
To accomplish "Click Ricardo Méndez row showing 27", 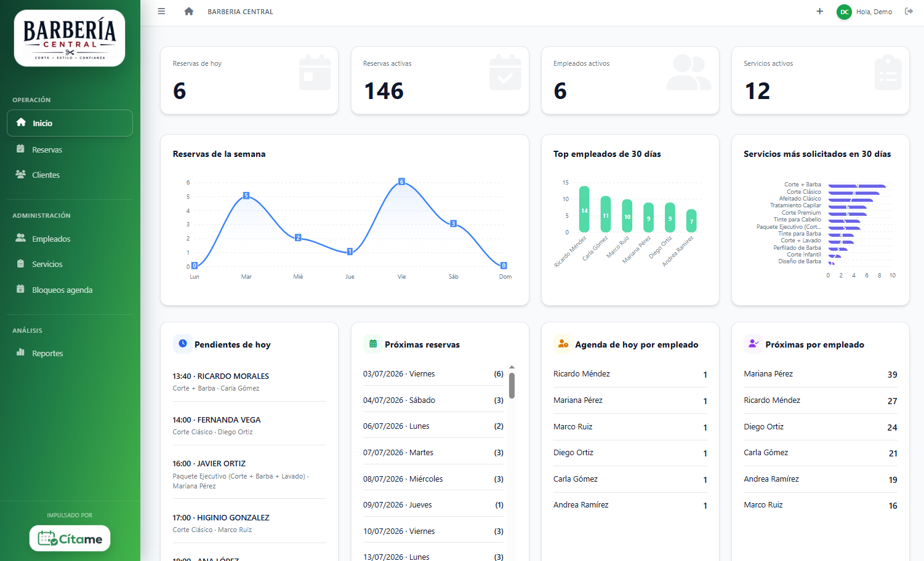I will [821, 400].
